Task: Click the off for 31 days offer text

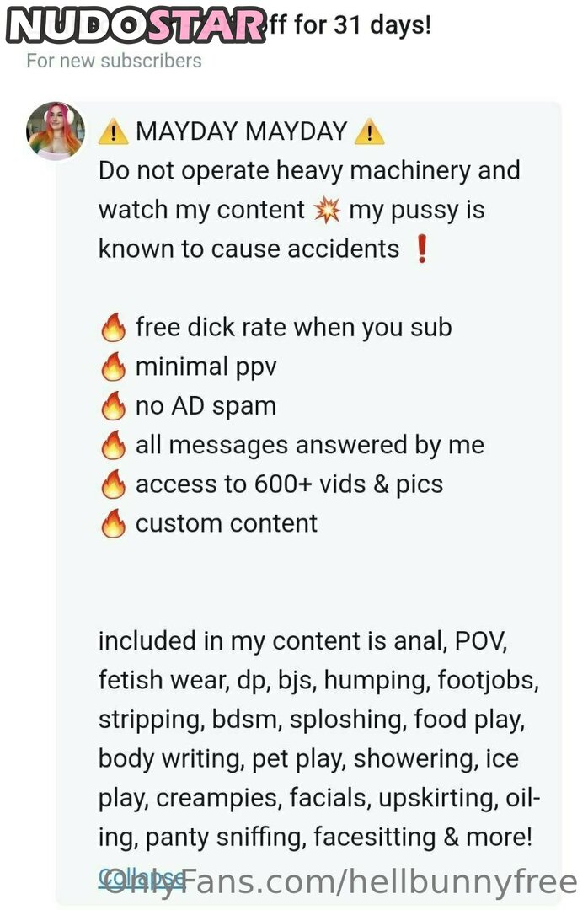Action: tap(349, 24)
